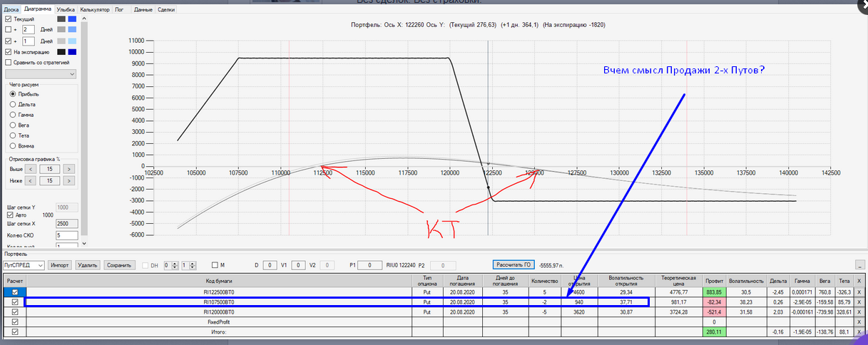This screenshot has width=868, height=345.
Task: Open the Сделки tab
Action: tap(166, 10)
